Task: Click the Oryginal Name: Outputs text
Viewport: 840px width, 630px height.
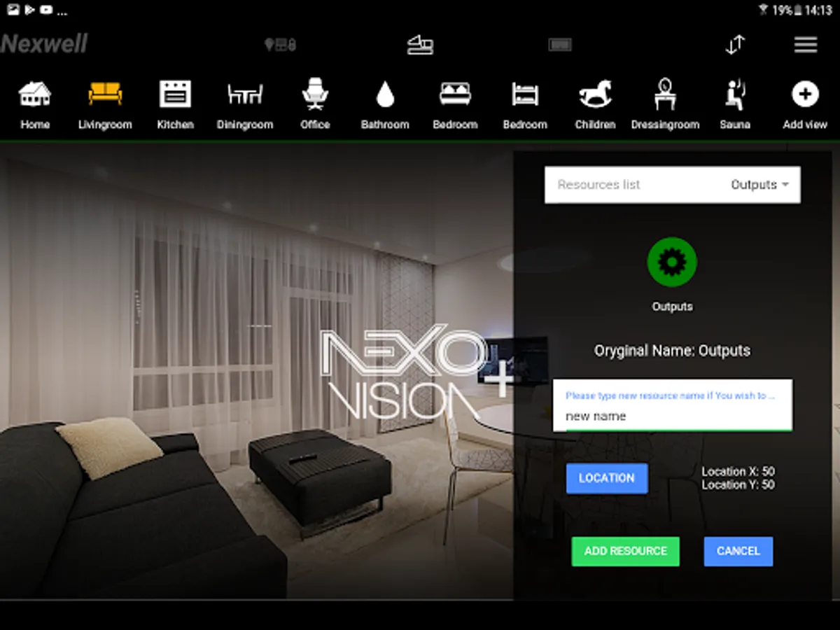Action: (x=672, y=351)
